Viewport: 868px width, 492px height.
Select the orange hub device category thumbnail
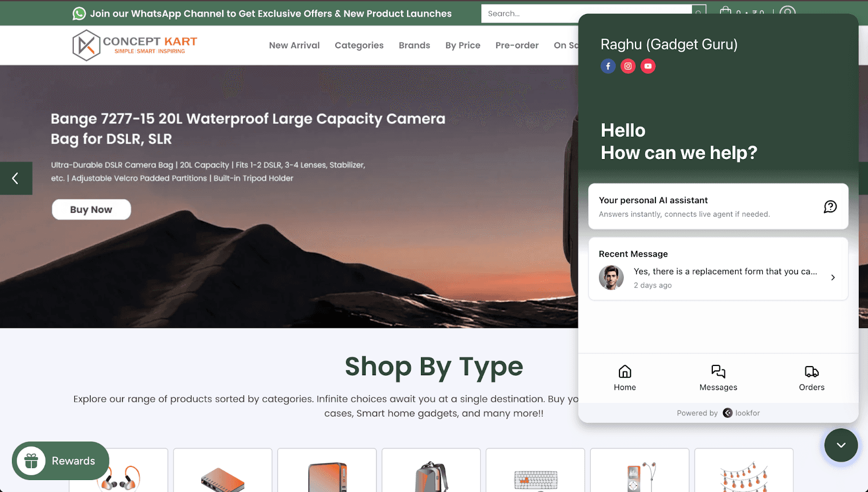click(222, 470)
